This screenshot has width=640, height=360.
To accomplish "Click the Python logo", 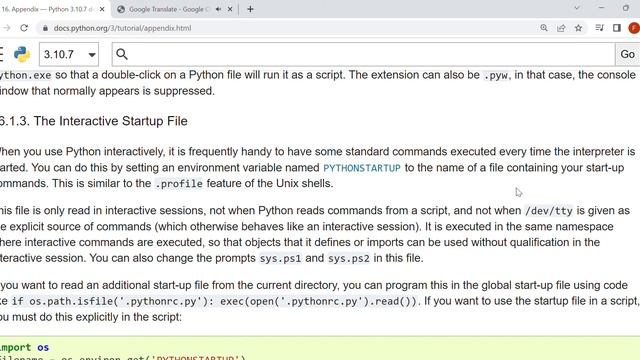I will pos(22,54).
